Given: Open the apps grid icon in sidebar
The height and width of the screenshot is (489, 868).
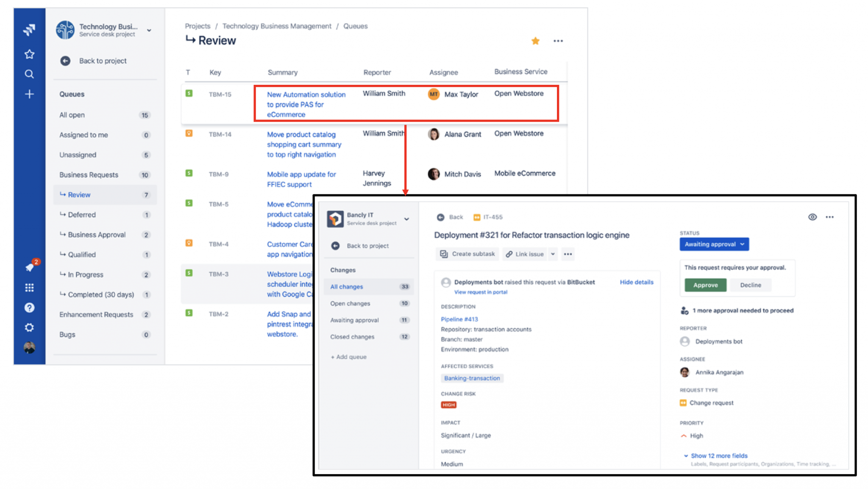Looking at the screenshot, I should 29,287.
